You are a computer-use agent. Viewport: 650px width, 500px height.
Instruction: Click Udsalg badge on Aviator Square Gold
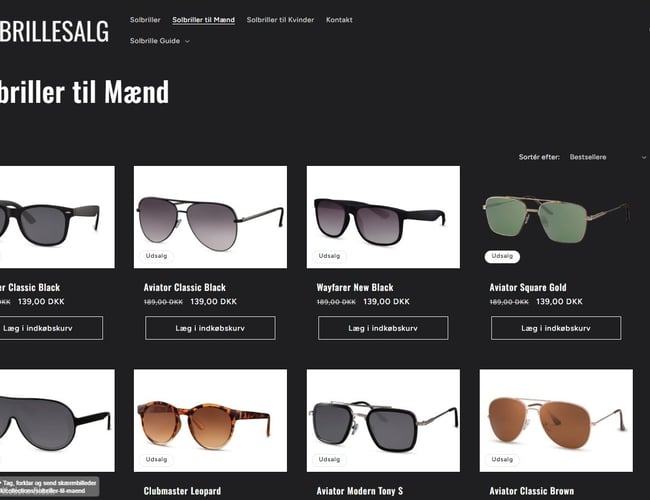point(502,256)
